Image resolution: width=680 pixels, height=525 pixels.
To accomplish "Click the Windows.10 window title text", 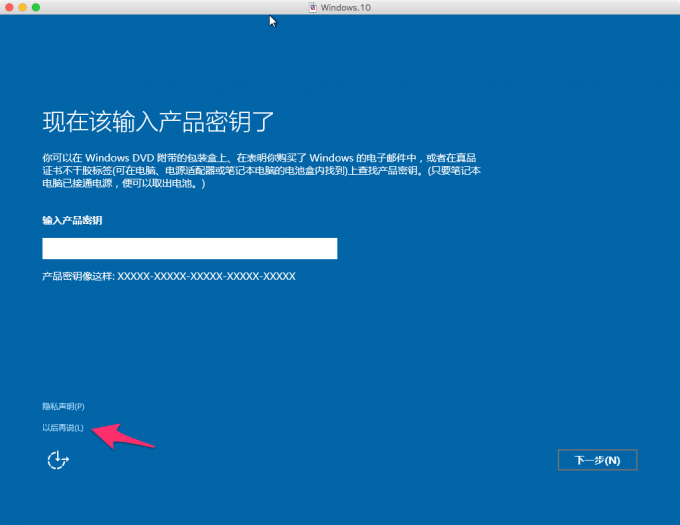I will pyautogui.click(x=346, y=7).
